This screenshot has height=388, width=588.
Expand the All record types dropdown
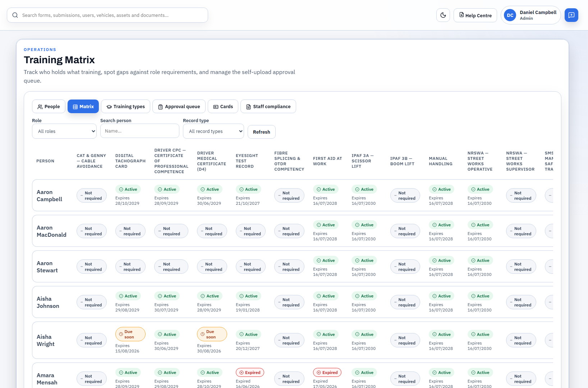pyautogui.click(x=213, y=131)
